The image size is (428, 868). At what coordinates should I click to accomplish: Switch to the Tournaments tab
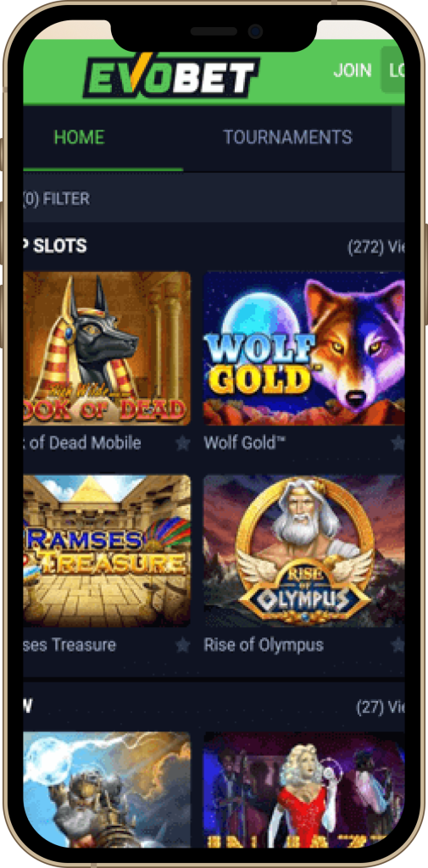click(287, 137)
